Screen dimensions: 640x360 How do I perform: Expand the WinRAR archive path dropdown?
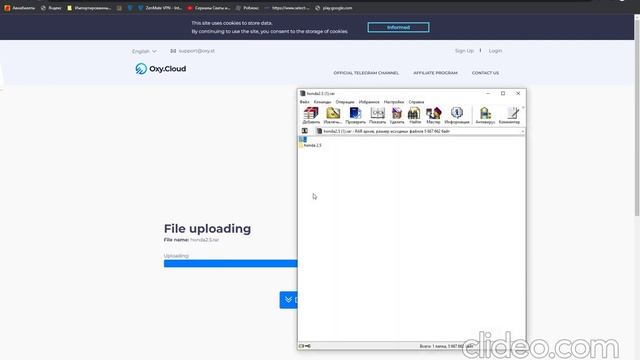[522, 131]
